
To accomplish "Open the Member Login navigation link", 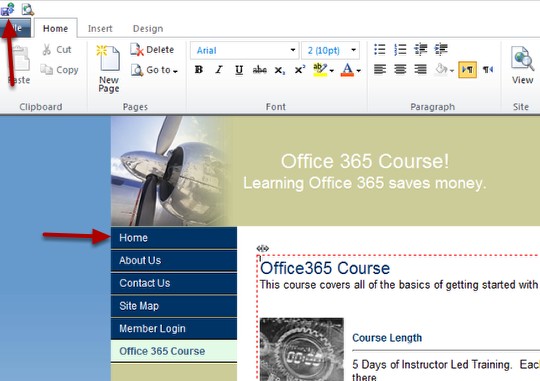I will (x=174, y=329).
